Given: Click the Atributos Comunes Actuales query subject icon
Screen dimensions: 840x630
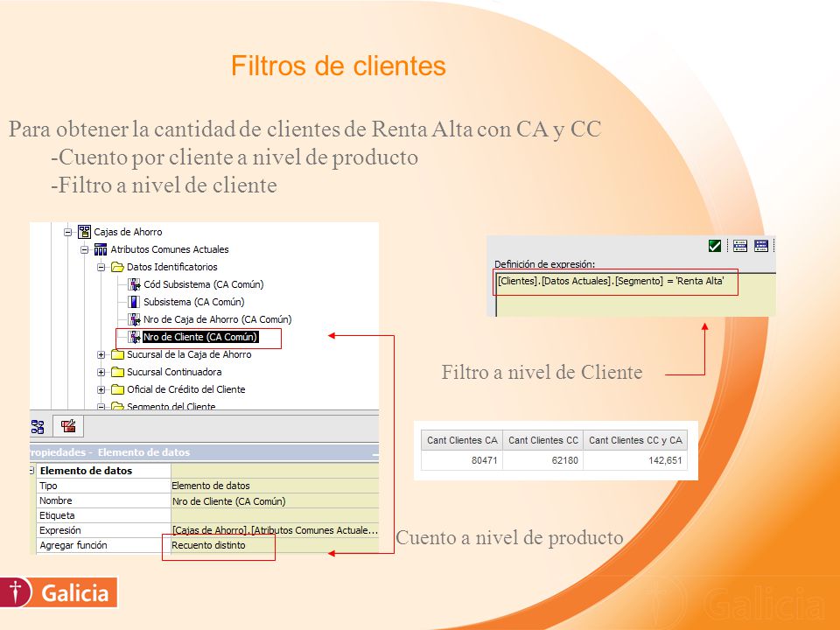Looking at the screenshot, I should [x=100, y=249].
